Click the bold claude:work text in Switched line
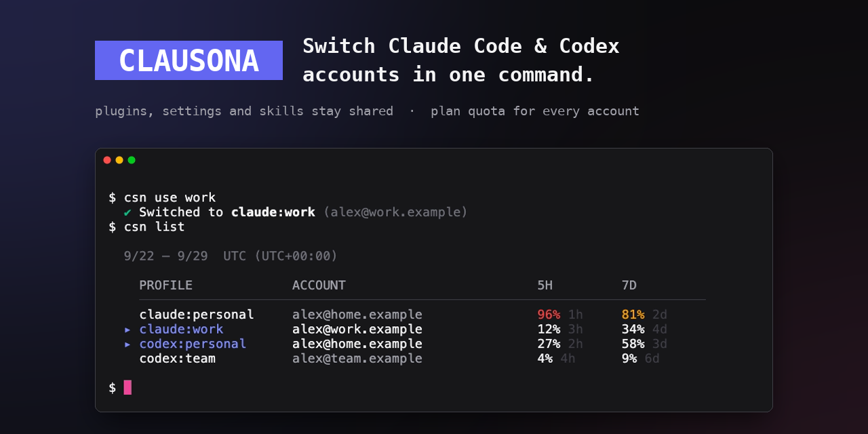Screen dimensions: 868x434 (x=273, y=212)
